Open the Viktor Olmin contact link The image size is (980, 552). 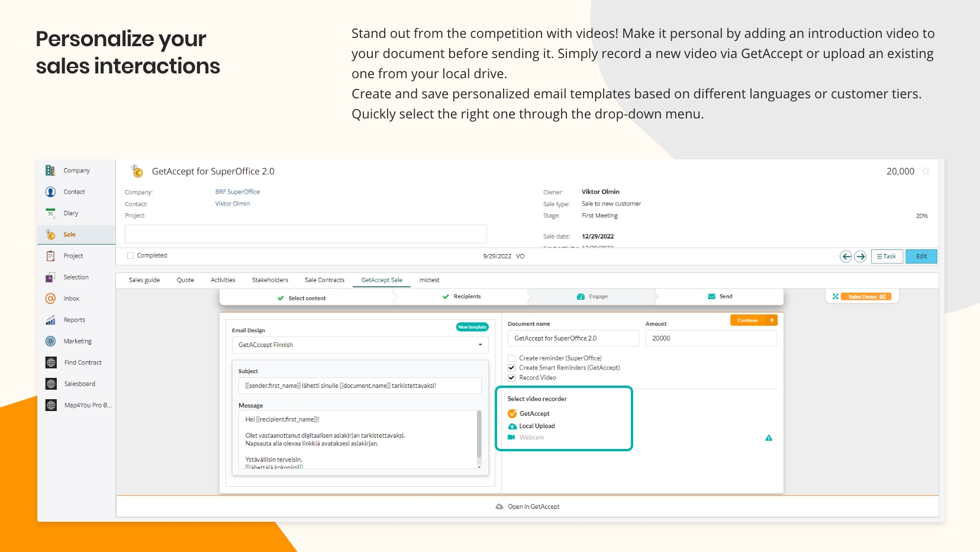pyautogui.click(x=232, y=204)
